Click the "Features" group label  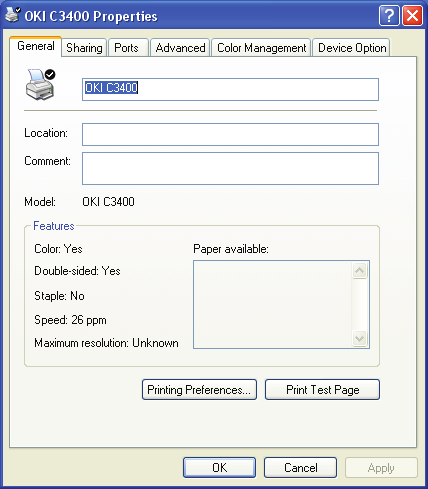54,226
